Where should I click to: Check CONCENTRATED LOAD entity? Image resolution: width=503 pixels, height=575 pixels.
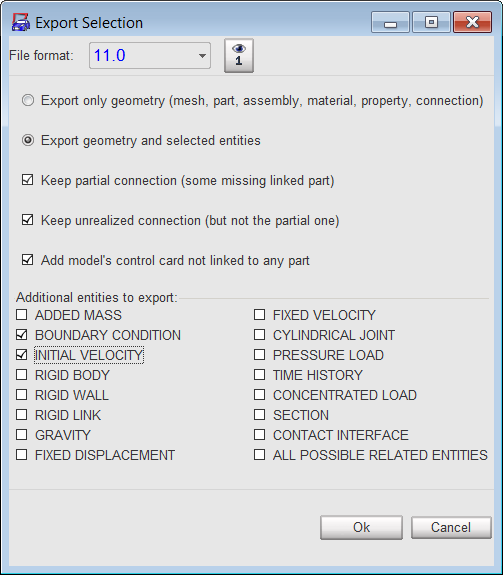(x=260, y=395)
